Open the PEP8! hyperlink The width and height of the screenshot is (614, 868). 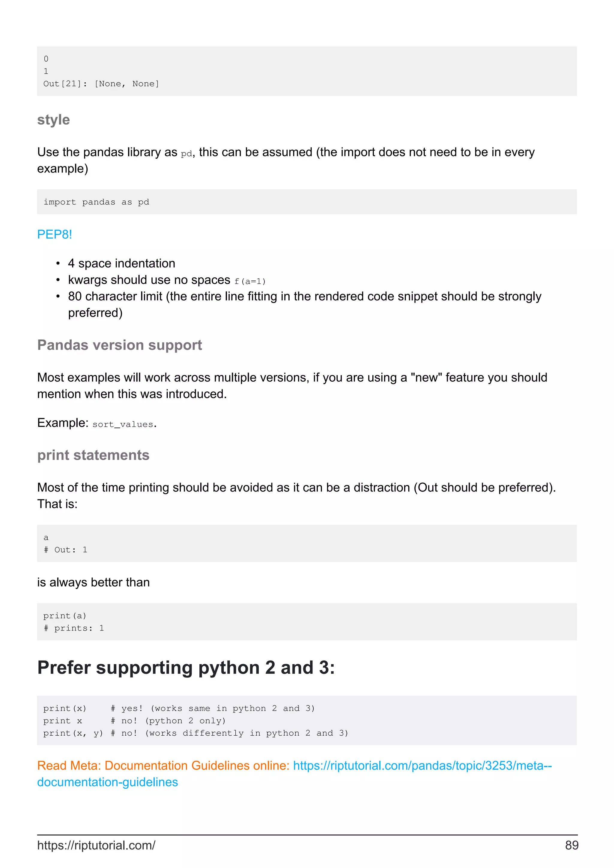click(x=55, y=235)
